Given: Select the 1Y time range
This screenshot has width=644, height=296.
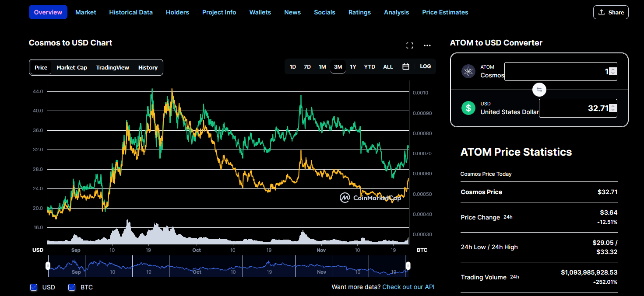Looking at the screenshot, I should [x=353, y=66].
